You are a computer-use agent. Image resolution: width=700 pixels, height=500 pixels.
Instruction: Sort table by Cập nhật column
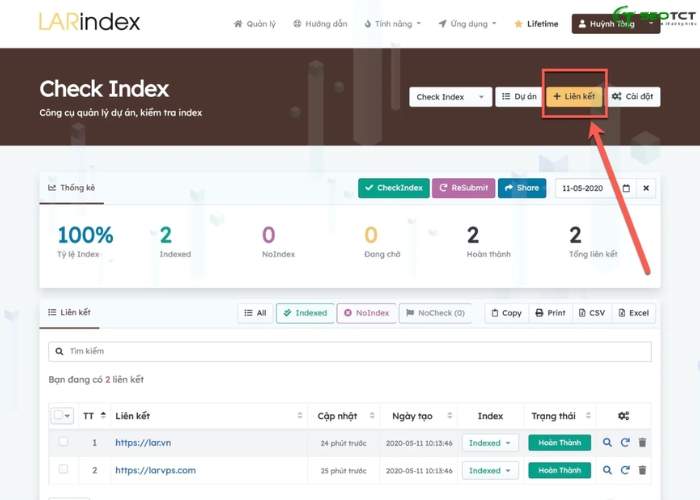[x=344, y=416]
